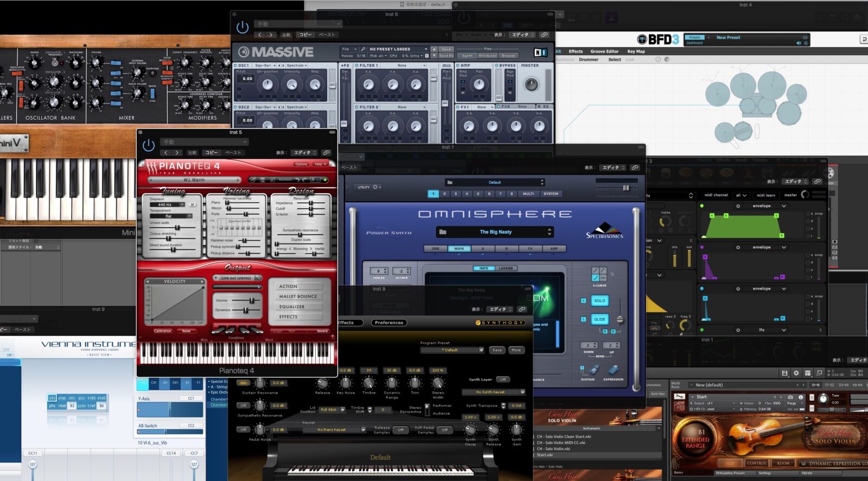Click the BFD3 logo

[x=658, y=40]
